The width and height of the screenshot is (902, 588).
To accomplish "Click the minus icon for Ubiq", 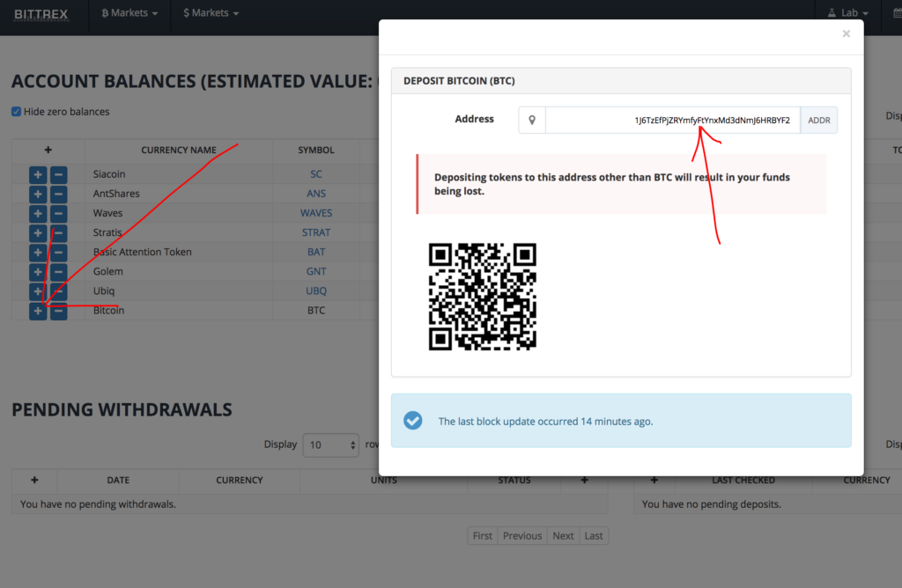I will point(59,291).
